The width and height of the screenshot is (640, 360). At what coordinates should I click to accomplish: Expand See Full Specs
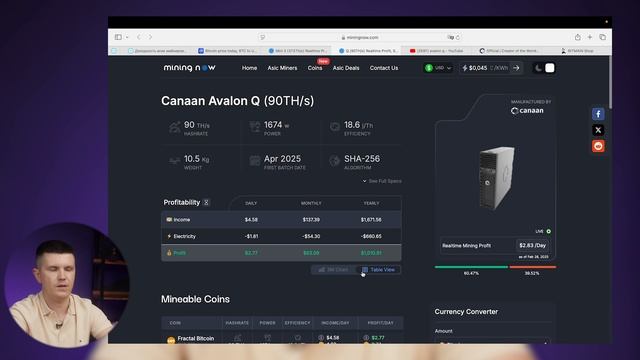(x=382, y=181)
